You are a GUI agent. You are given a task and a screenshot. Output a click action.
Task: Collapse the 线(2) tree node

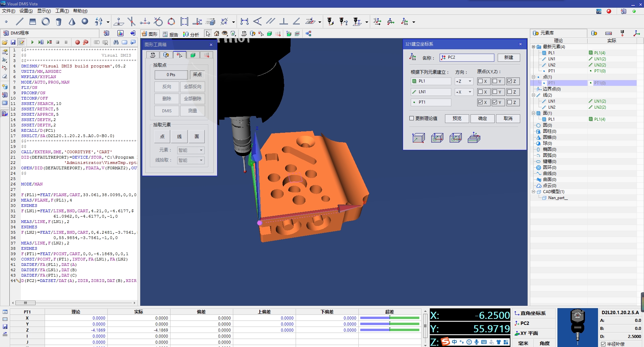pos(533,95)
